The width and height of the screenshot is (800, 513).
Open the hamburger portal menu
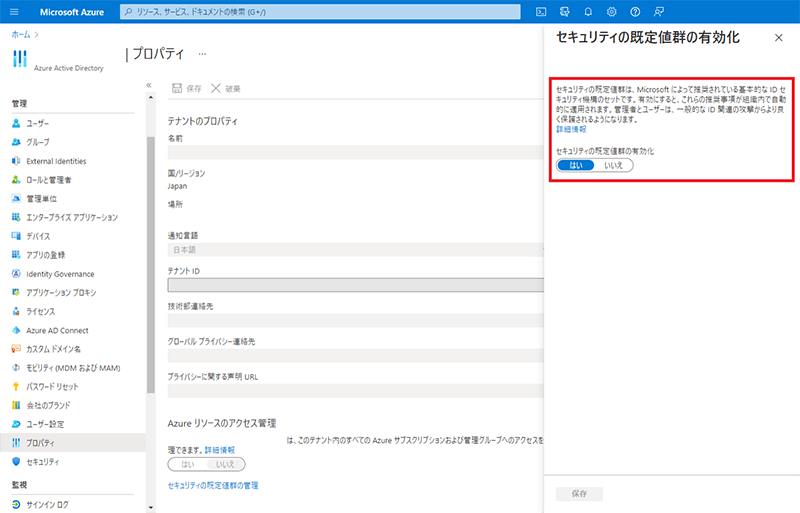(x=14, y=12)
